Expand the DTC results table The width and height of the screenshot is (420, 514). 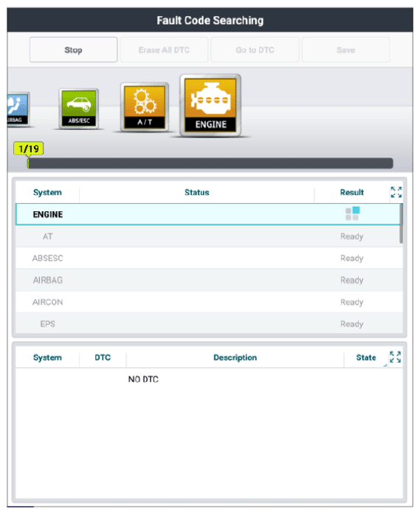pos(395,357)
